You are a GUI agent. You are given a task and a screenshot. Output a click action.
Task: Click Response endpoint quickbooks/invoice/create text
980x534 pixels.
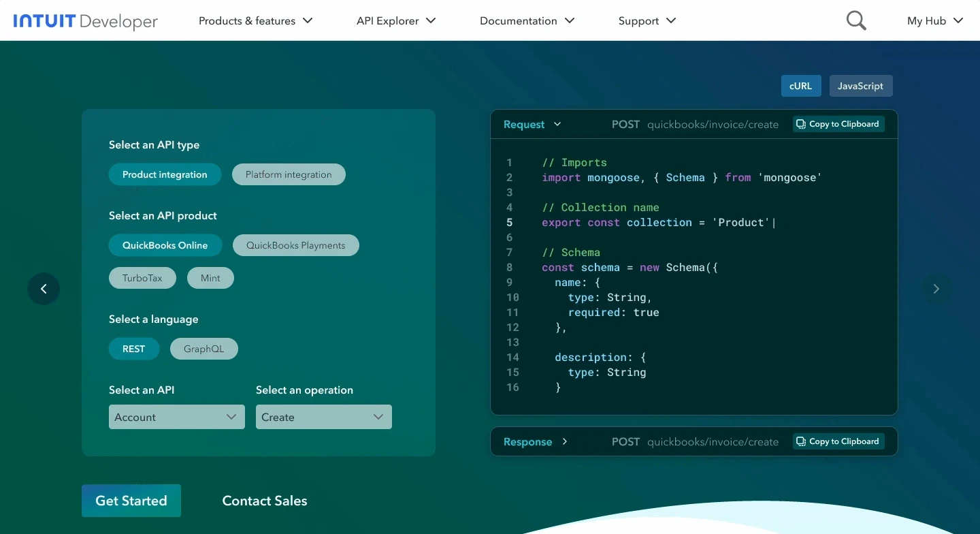[x=713, y=441]
